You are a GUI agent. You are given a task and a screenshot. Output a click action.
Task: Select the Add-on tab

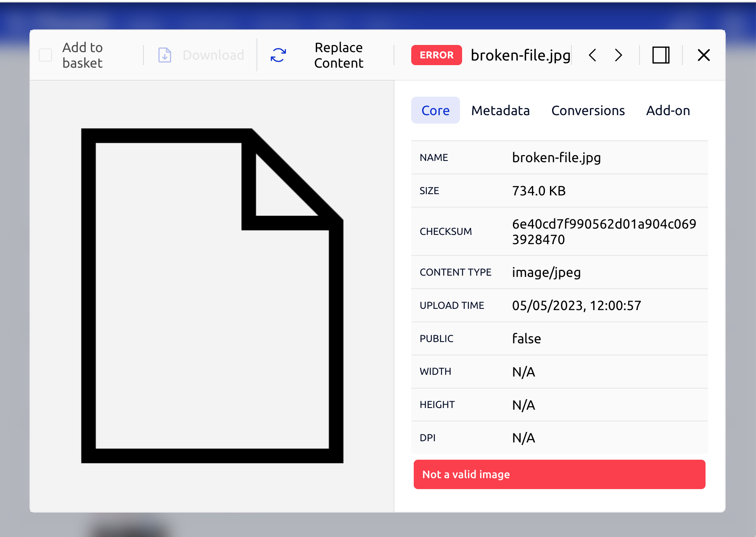pyautogui.click(x=668, y=111)
